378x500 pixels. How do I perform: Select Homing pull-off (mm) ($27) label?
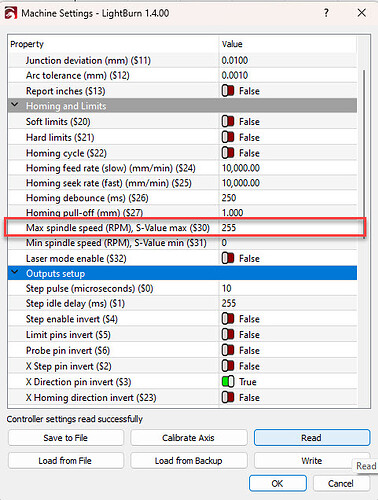pos(84,213)
